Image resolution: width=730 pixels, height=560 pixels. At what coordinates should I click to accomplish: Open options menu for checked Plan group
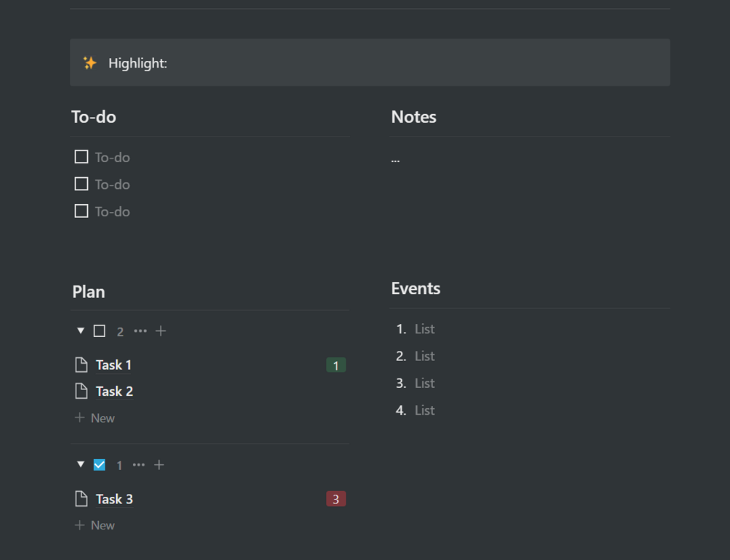[x=139, y=465]
